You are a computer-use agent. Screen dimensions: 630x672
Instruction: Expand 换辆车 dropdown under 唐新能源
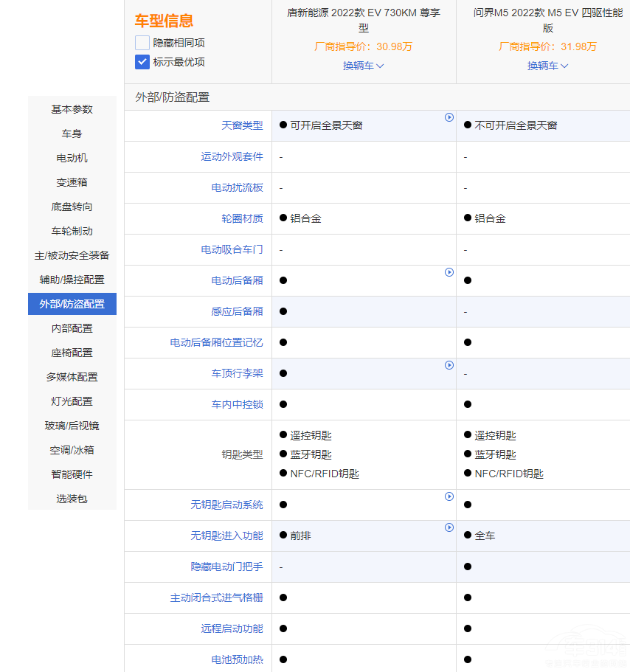click(363, 66)
